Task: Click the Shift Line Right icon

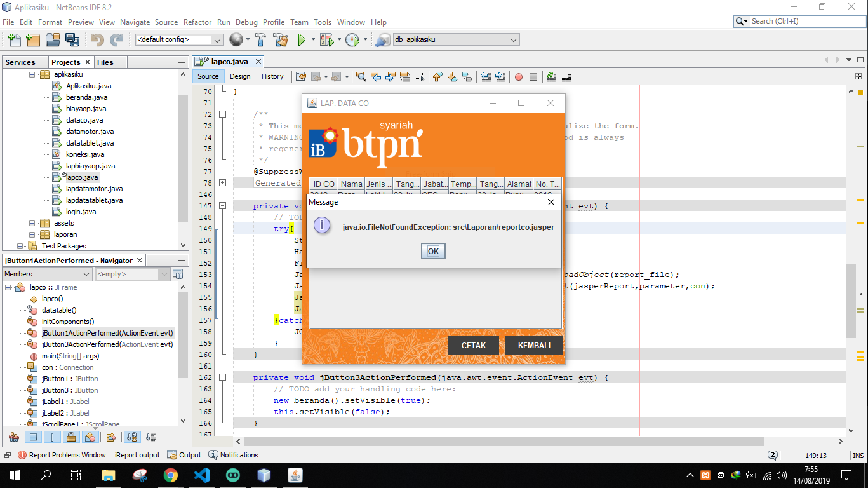Action: (x=500, y=76)
